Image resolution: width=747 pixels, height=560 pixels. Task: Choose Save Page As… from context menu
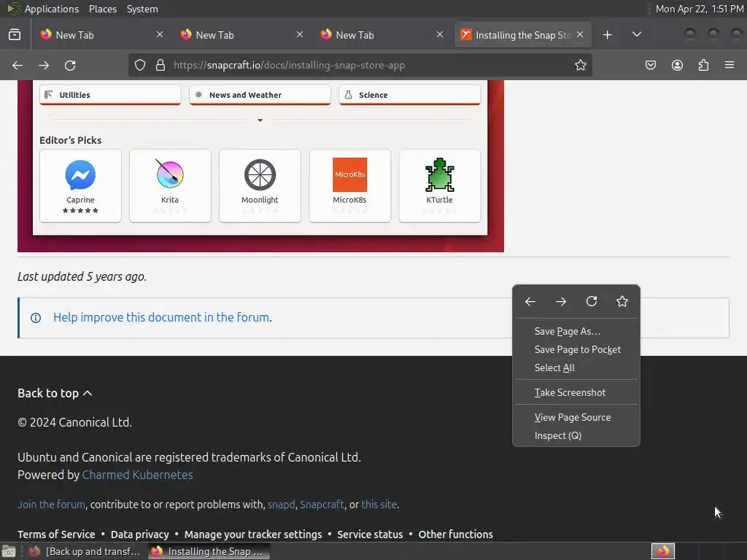click(x=576, y=332)
